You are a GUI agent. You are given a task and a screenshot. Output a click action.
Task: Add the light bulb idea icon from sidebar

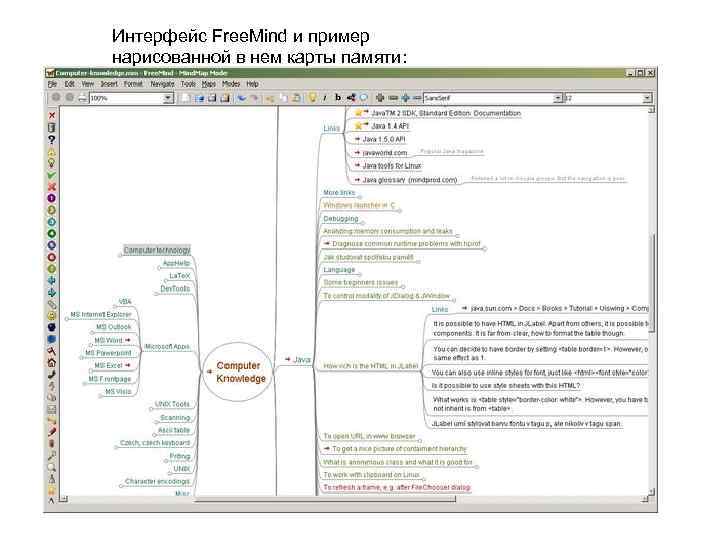[x=51, y=163]
